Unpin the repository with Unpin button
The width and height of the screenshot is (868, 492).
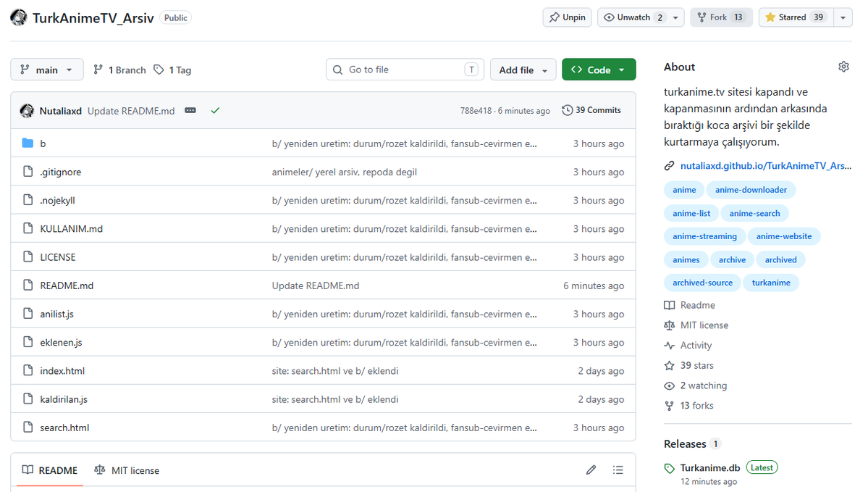568,17
